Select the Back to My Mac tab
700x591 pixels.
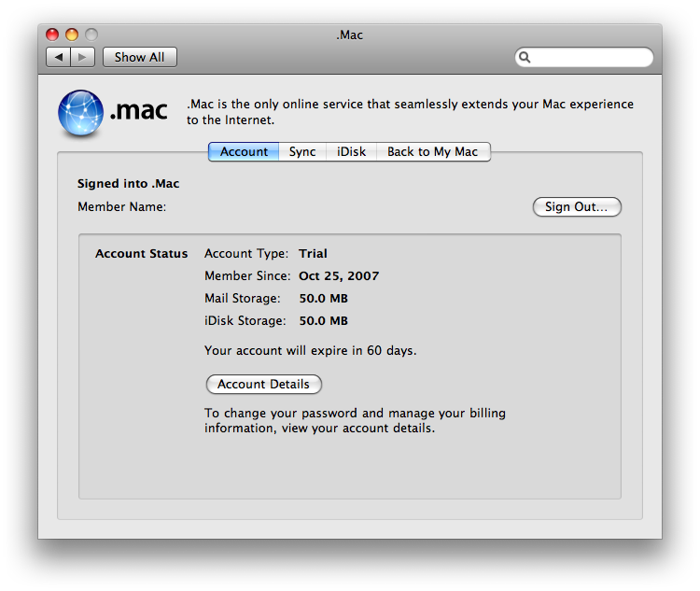(x=433, y=152)
